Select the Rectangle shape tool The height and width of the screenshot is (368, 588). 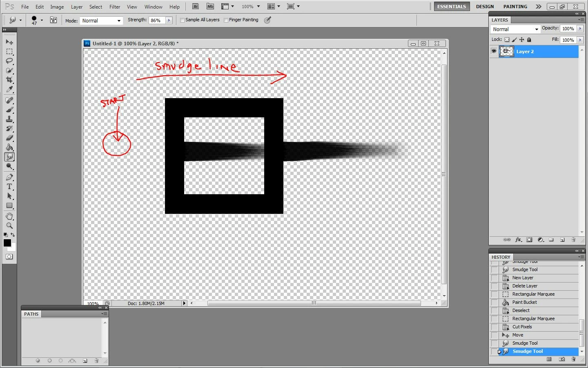click(x=9, y=205)
